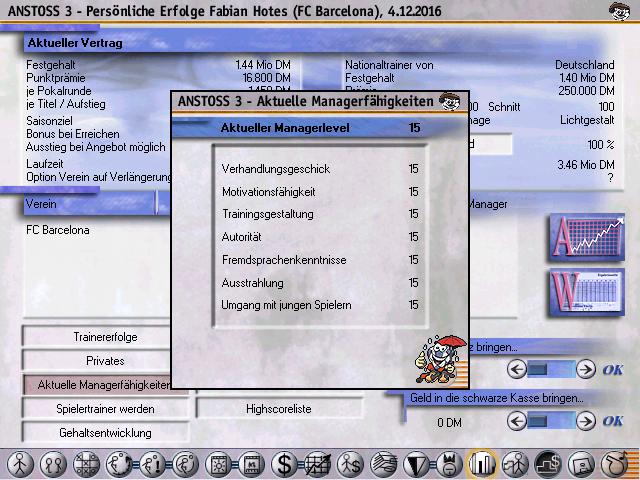Click the single player figure toolbar icon
Image resolution: width=640 pixels, height=480 pixels.
tap(20, 464)
